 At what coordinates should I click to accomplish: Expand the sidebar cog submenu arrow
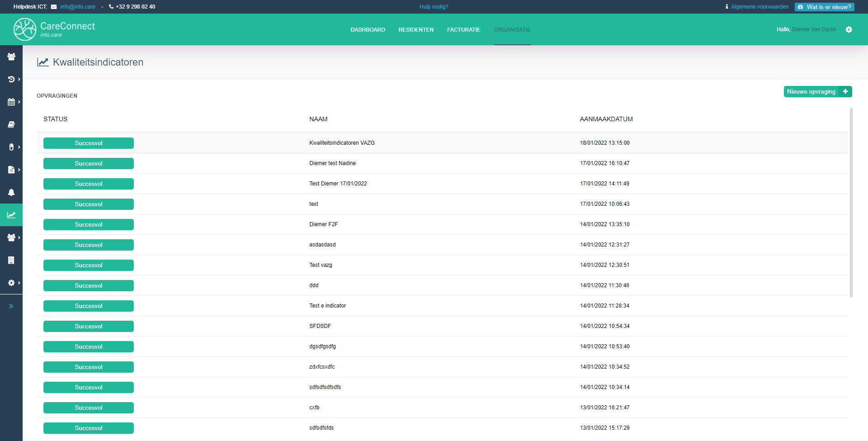coord(19,283)
